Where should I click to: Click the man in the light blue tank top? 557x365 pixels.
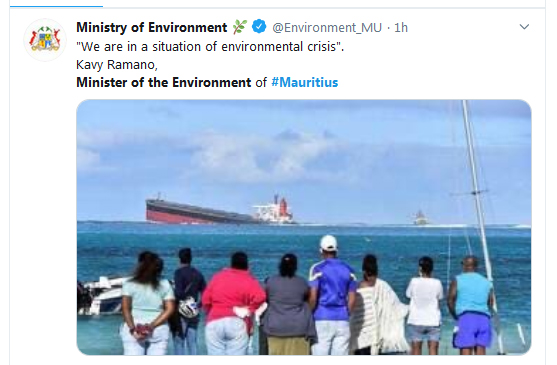pyautogui.click(x=471, y=305)
